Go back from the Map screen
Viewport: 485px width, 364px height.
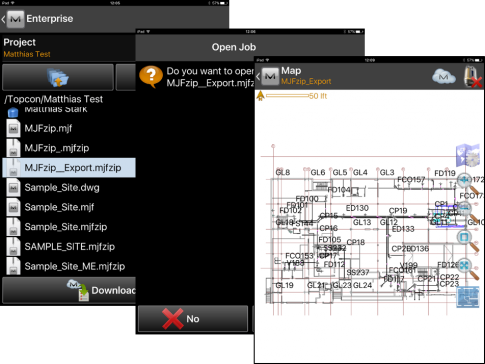[x=258, y=77]
